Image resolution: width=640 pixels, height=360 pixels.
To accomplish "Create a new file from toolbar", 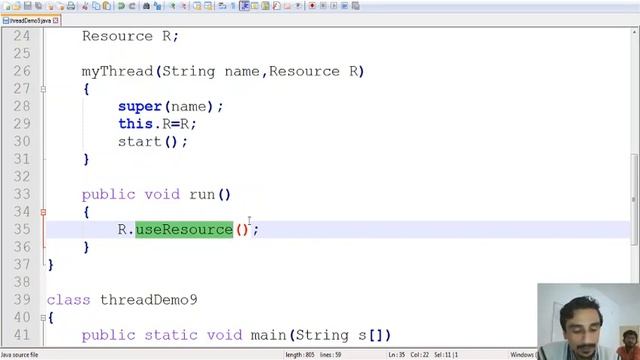I will [7, 6].
